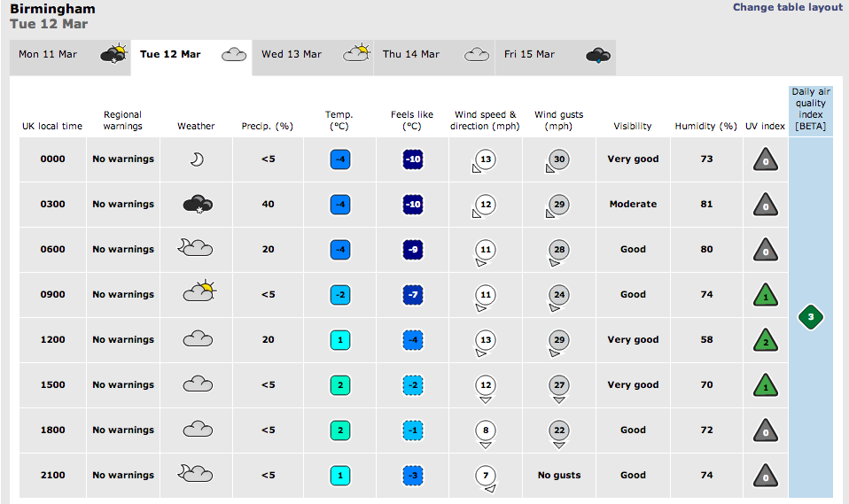Click the wind gust 30 icon at 0000
The width and height of the screenshot is (849, 504).
[x=557, y=161]
